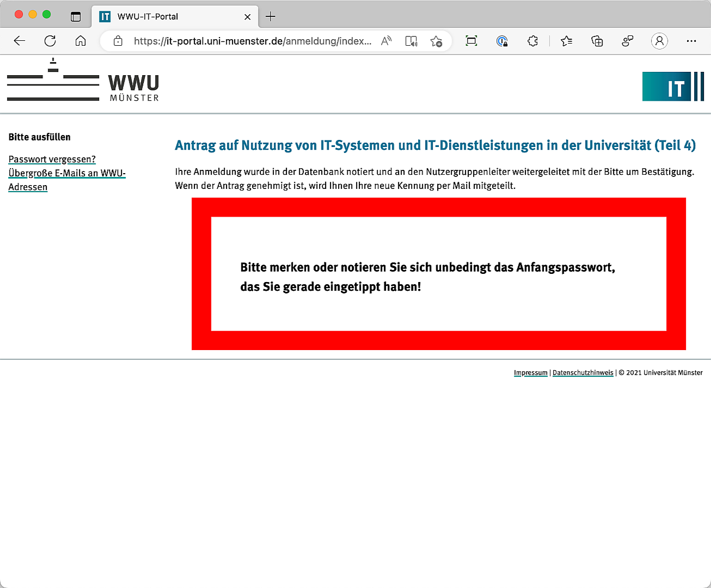Screen dimensions: 711x588
Task: Open the Impressum footer link
Action: (530, 373)
